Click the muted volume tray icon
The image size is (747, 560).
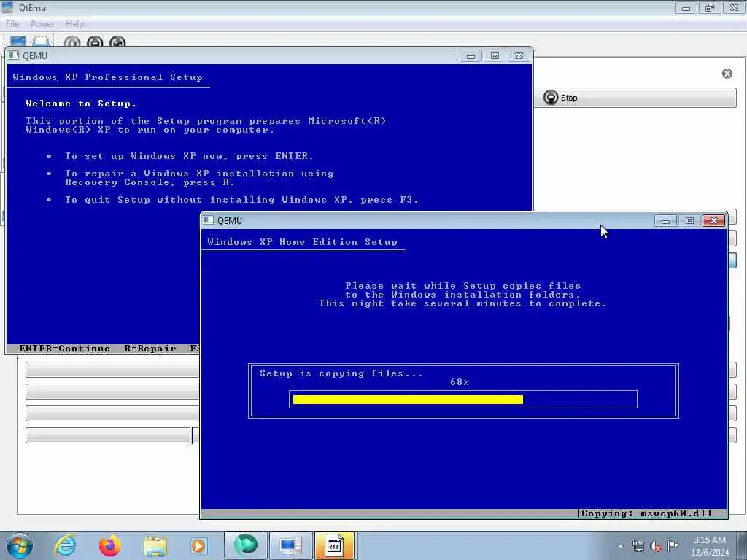656,547
